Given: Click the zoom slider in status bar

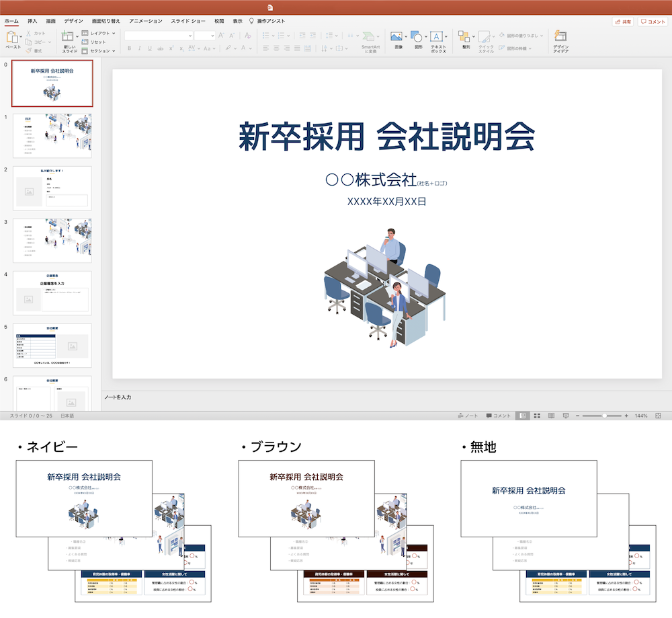Looking at the screenshot, I should [x=603, y=416].
